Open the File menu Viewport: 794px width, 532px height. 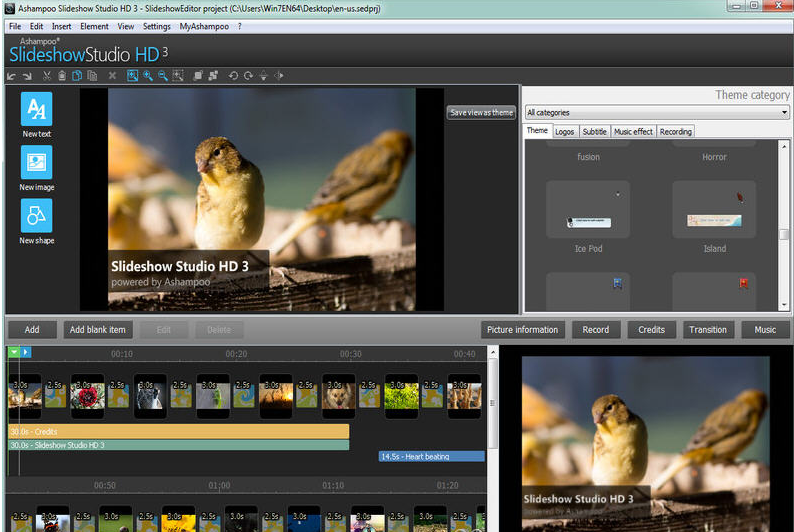[15, 26]
